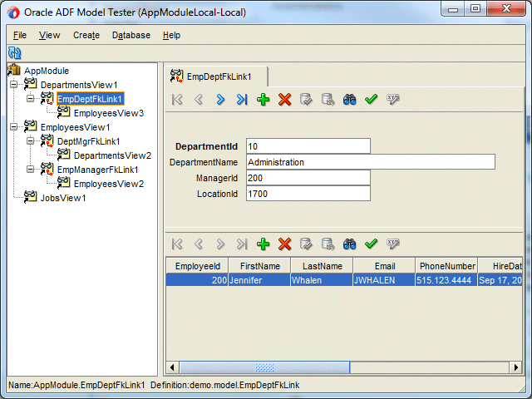Open the Create menu

86,35
